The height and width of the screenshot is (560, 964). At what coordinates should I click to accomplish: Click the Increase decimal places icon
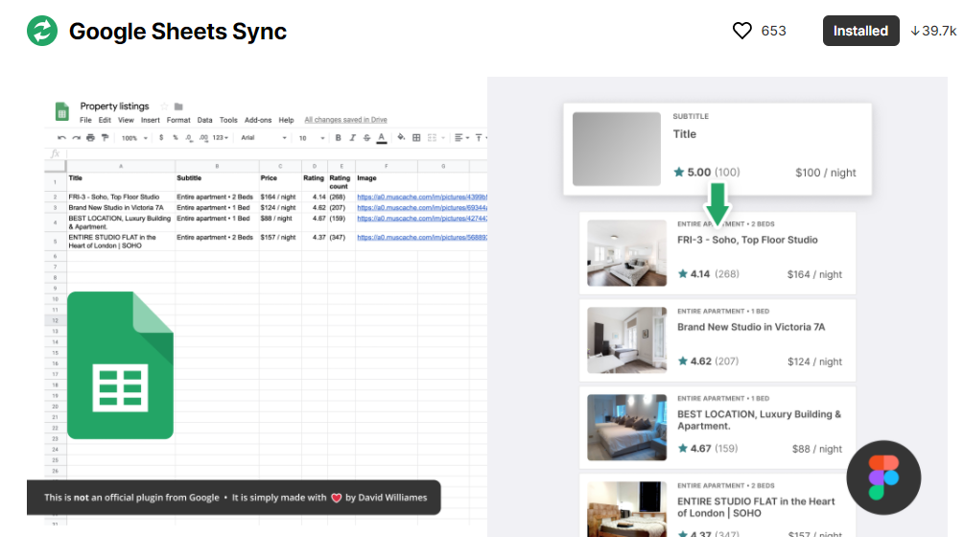point(203,138)
